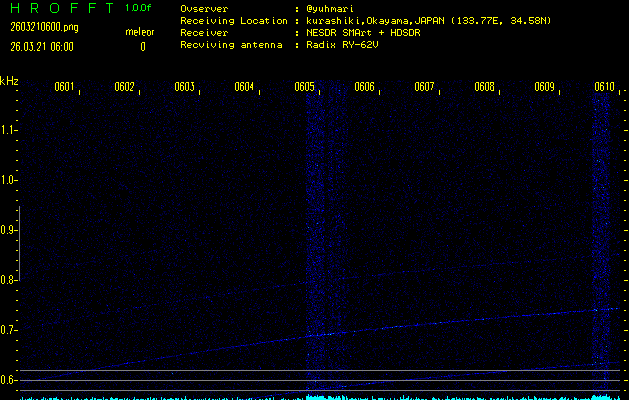Click the 0610 time marker
This screenshot has width=629, height=400.
click(x=603, y=87)
